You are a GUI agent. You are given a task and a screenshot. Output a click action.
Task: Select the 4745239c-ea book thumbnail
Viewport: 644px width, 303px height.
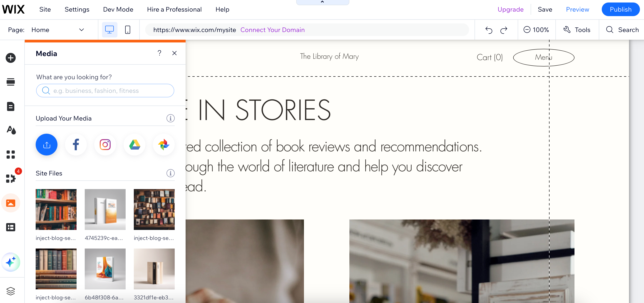point(105,209)
